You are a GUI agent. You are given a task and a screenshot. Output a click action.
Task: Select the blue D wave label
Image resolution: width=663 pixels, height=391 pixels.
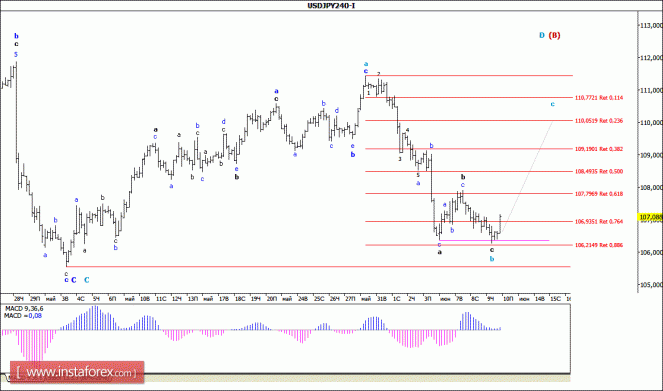pyautogui.click(x=542, y=36)
